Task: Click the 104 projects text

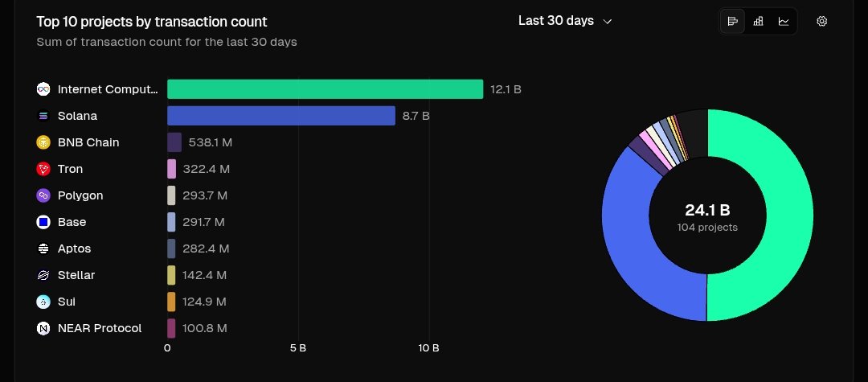Action: (x=707, y=228)
